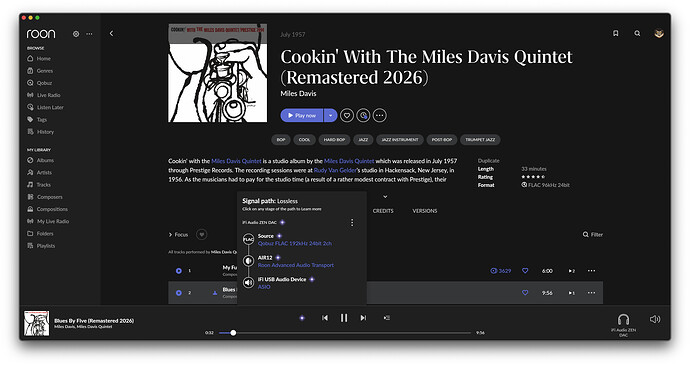The image size is (690, 366).
Task: Select the JAZZ INSTRUMENT genre tag
Action: pos(400,140)
